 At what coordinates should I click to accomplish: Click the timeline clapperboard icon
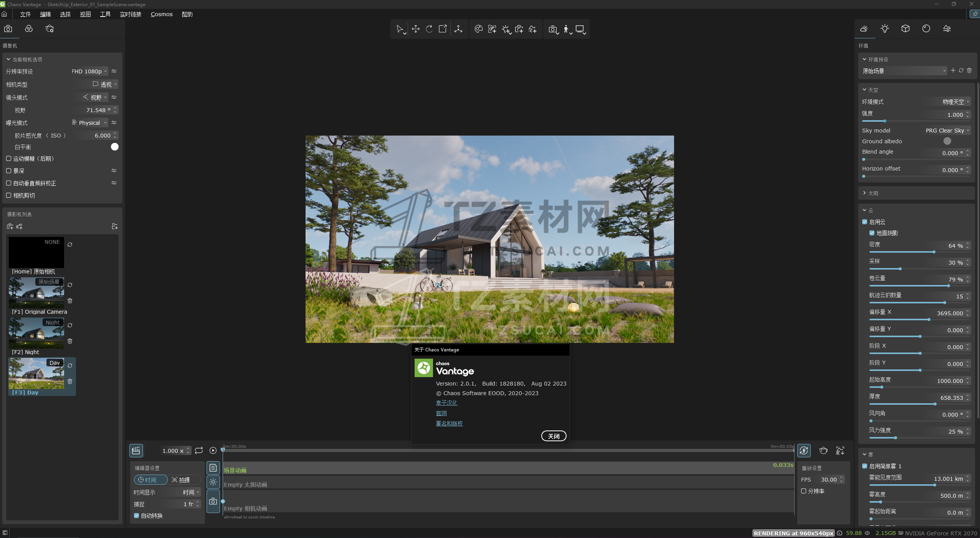[136, 450]
